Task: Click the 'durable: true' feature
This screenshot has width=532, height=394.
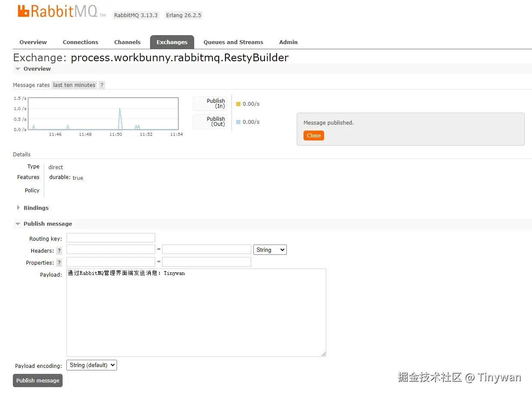Action: tap(66, 177)
